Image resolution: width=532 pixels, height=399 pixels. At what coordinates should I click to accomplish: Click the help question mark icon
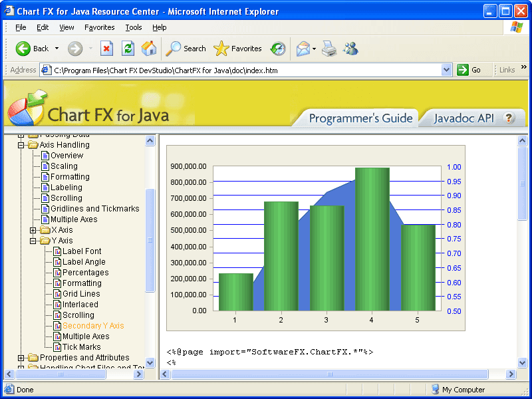[509, 118]
